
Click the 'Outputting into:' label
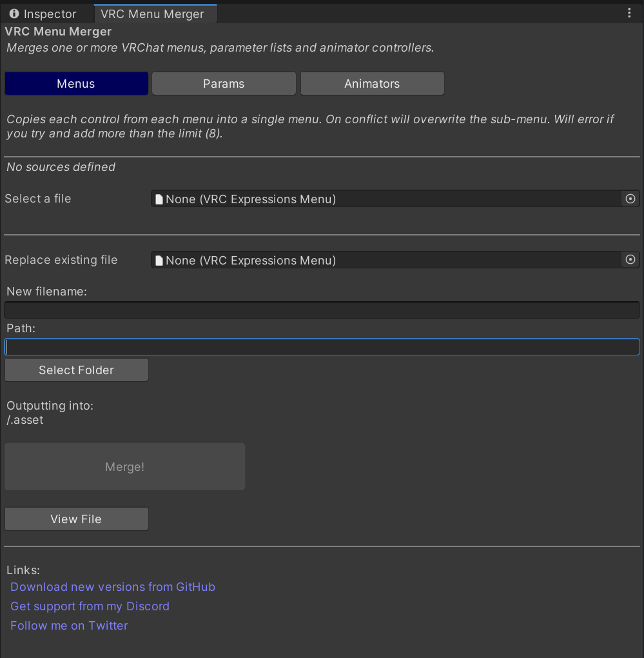click(50, 406)
